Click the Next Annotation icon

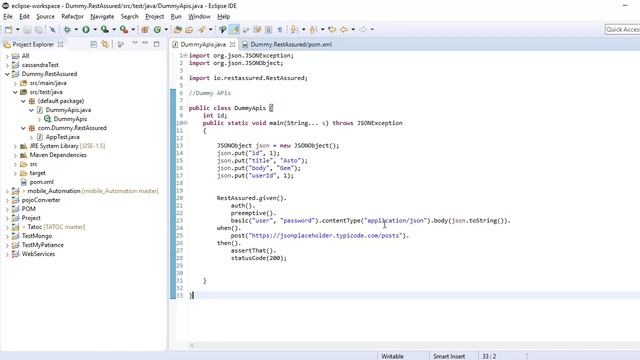(293, 29)
